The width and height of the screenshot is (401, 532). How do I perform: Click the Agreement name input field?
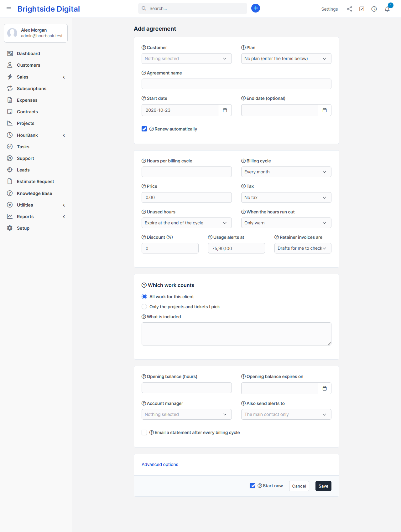click(x=237, y=84)
